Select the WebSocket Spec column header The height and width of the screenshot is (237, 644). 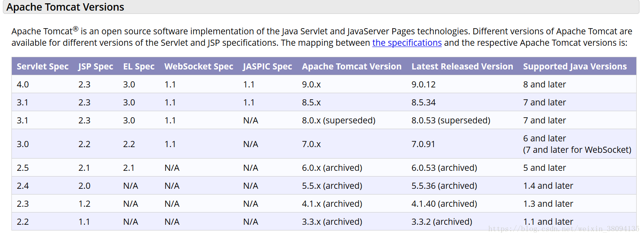tap(199, 67)
